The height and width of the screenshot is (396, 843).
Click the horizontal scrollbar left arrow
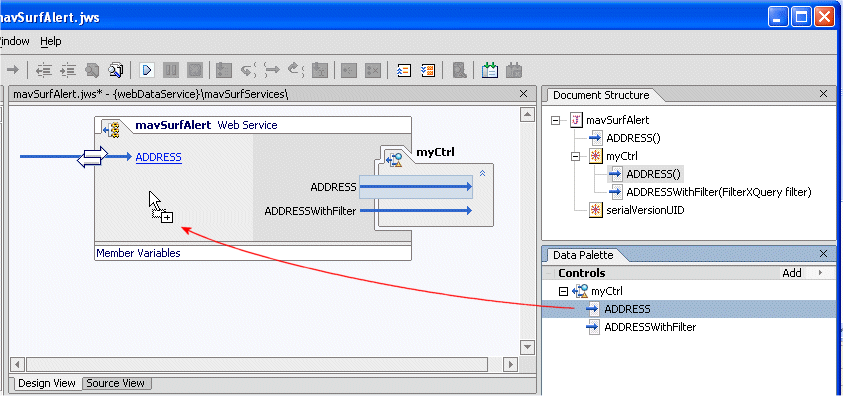[x=17, y=364]
